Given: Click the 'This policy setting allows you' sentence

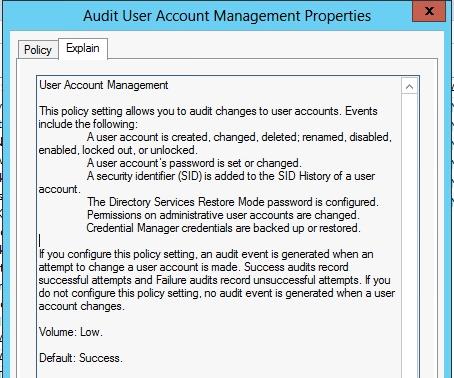Looking at the screenshot, I should point(208,111).
